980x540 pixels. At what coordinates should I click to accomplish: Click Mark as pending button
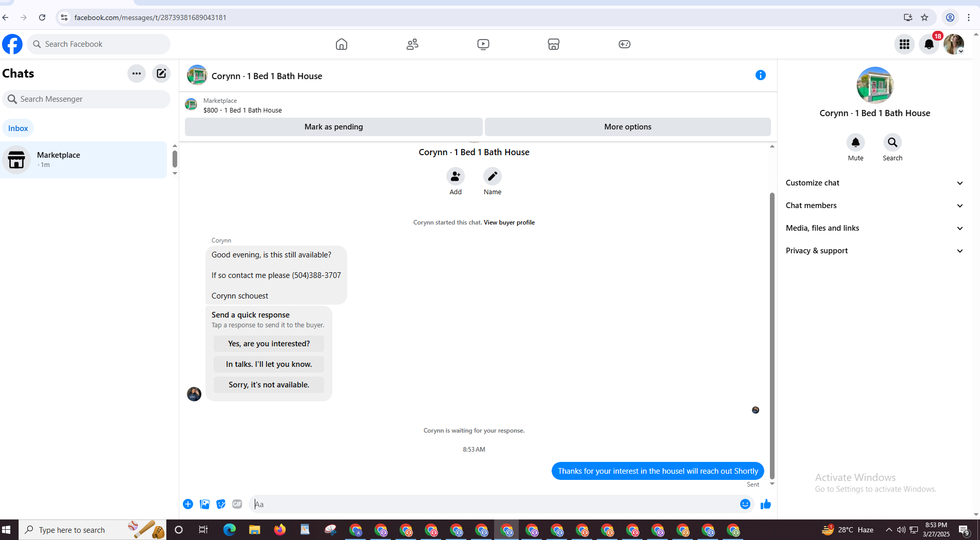tap(334, 127)
